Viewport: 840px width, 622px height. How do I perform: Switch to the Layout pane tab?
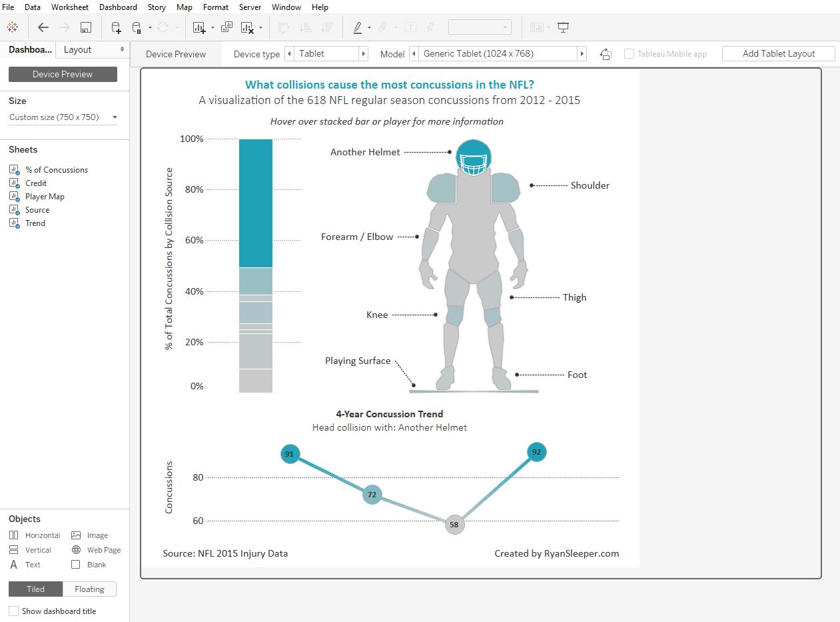77,49
